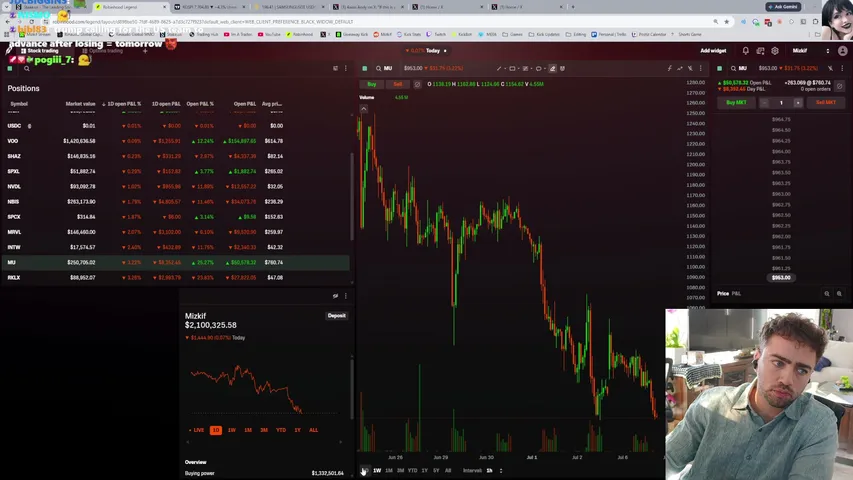
Task: Toggle the P&L view in ladder footer
Action: click(x=736, y=294)
